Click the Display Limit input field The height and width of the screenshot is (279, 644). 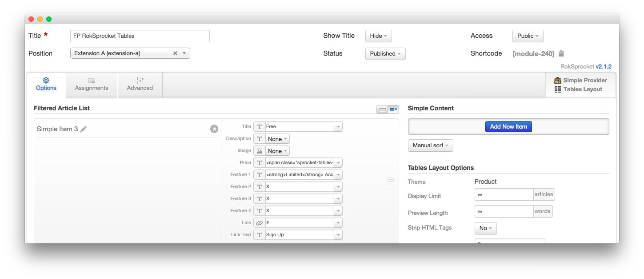[504, 194]
